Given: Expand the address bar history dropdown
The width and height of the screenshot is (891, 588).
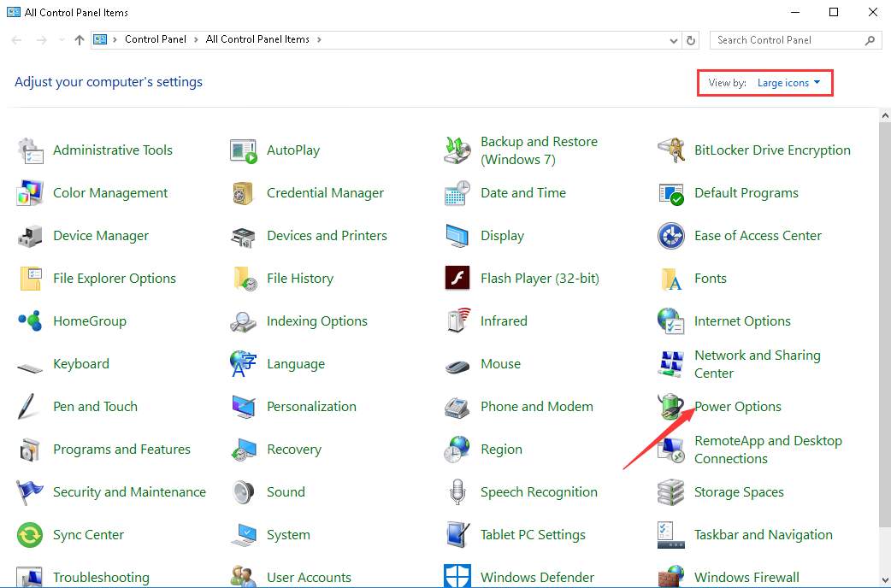Looking at the screenshot, I should [673, 40].
